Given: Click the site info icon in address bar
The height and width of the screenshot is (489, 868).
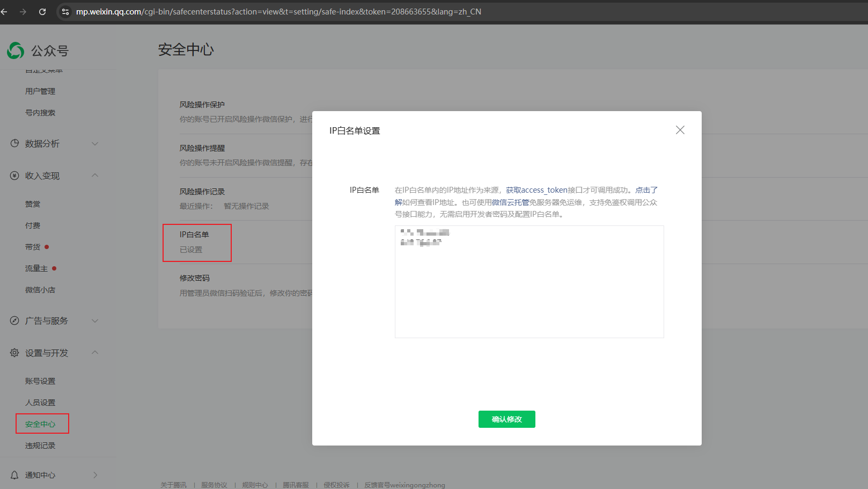Looking at the screenshot, I should pyautogui.click(x=65, y=11).
